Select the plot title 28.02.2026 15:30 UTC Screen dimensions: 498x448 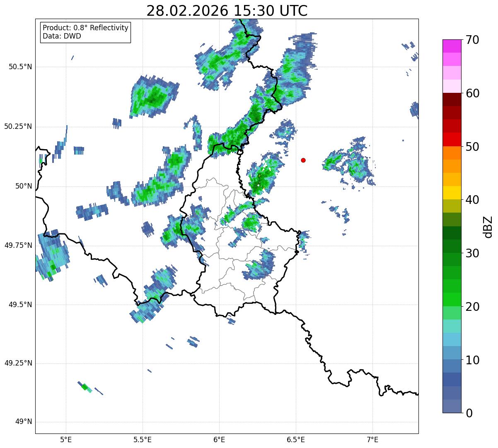[x=227, y=11]
